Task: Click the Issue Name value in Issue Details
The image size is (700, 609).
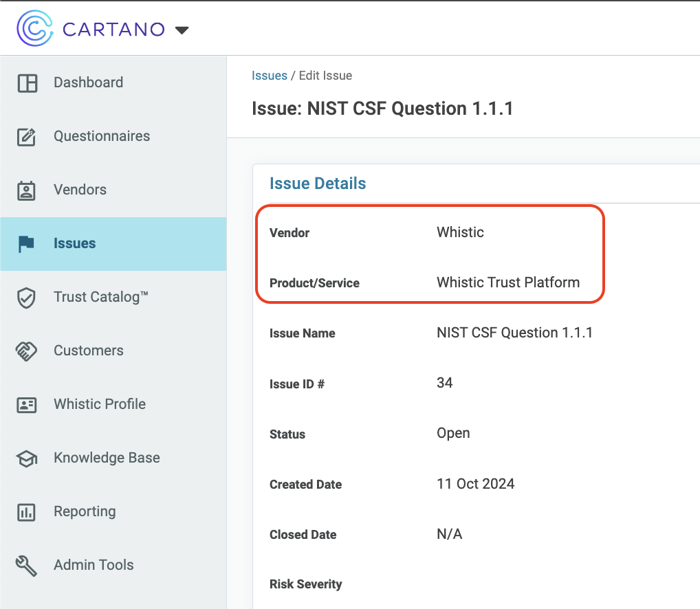Action: point(515,333)
